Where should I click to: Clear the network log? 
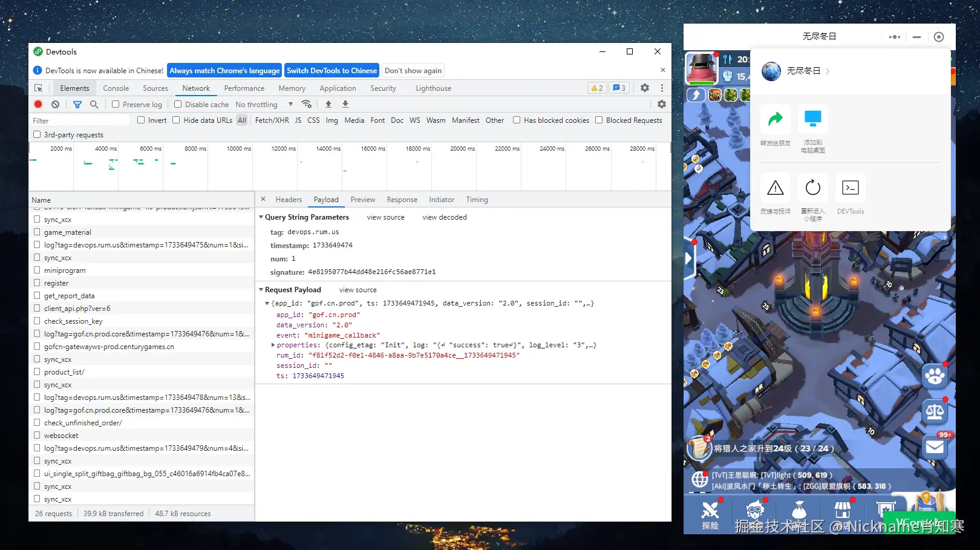[55, 105]
